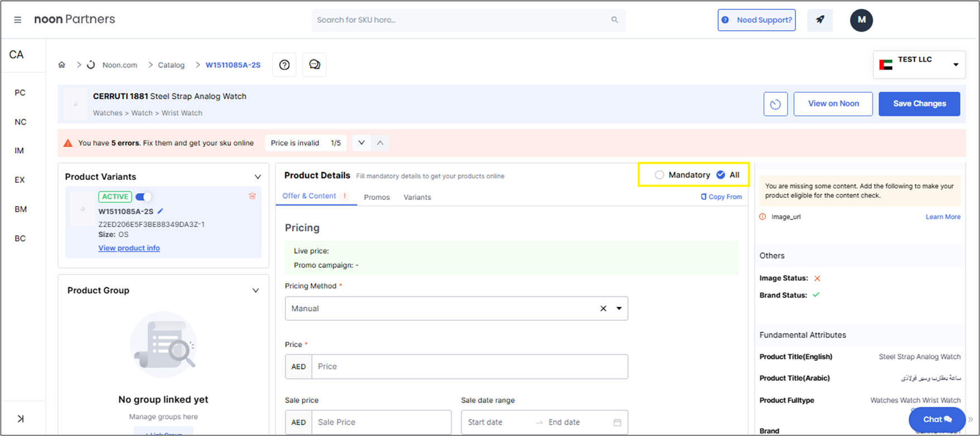Click the Learn More link

point(943,217)
